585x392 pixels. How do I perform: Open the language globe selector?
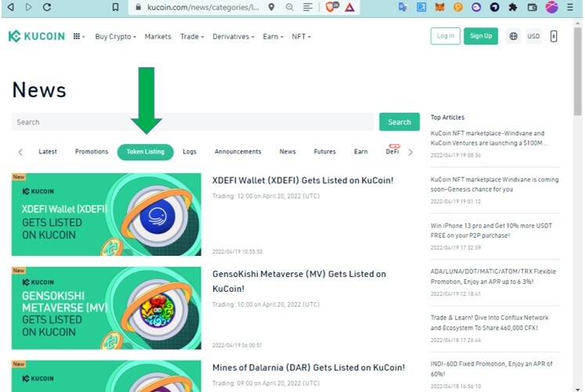click(x=514, y=36)
